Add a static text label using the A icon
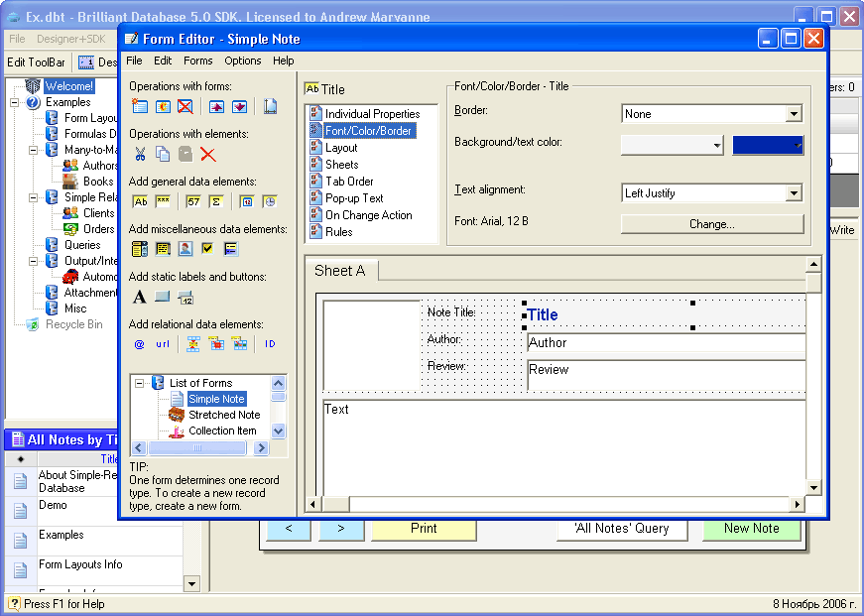The height and width of the screenshot is (616, 864). (x=139, y=296)
